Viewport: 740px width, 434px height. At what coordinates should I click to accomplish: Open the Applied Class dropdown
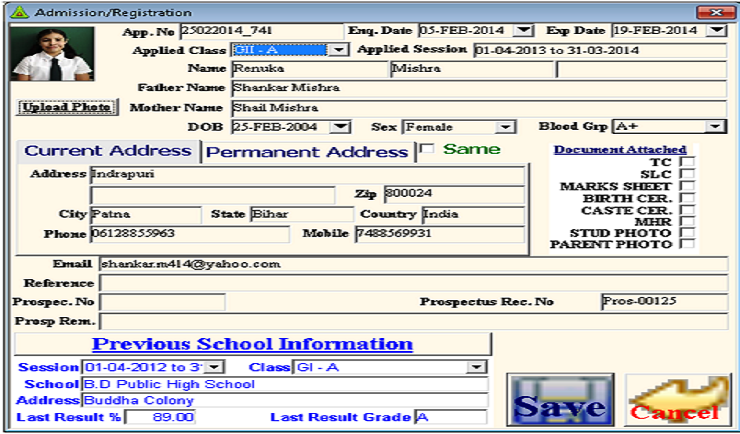point(339,49)
